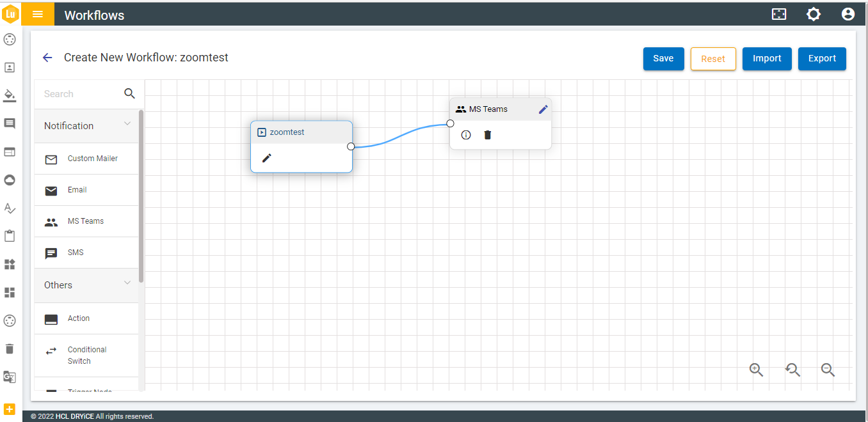Open the trash icon in left sidebar
This screenshot has height=422, width=868.
10,348
